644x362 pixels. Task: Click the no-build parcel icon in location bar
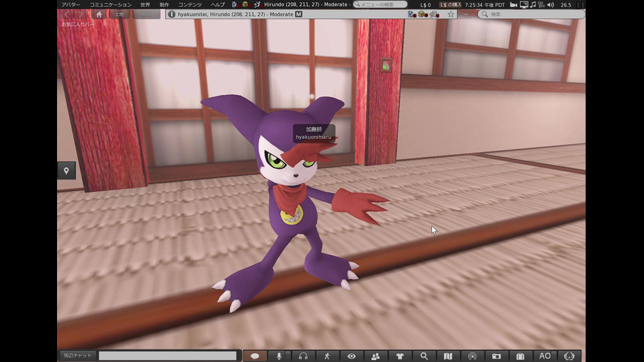[423, 14]
